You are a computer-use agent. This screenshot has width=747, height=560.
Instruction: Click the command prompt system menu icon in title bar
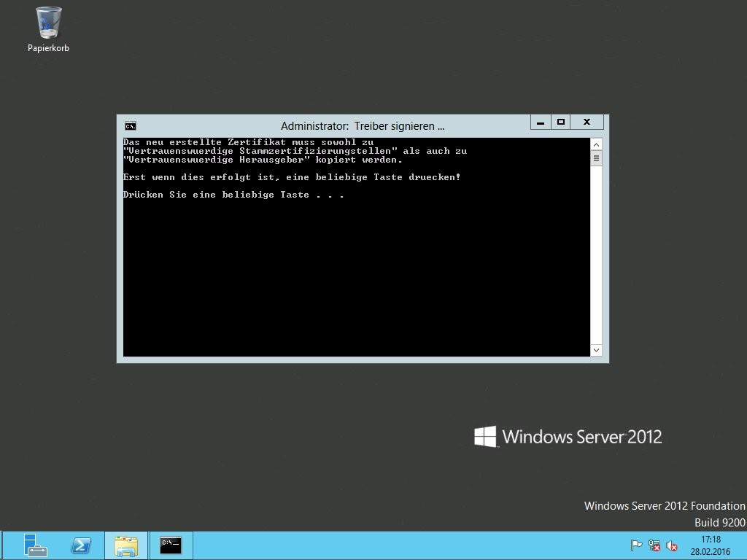click(x=130, y=125)
